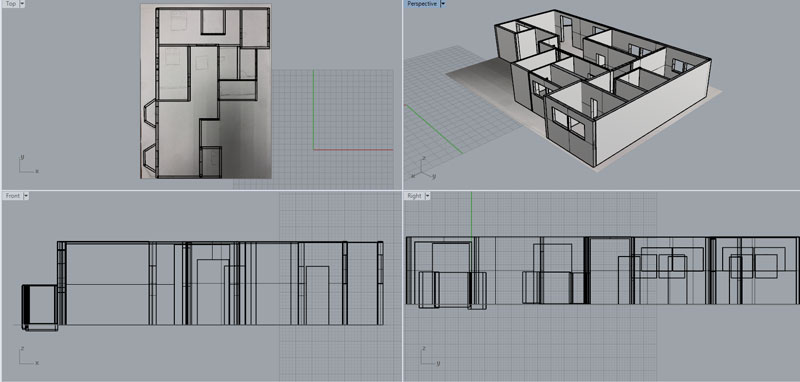
Task: Activate the Top viewport title label
Action: click(x=10, y=4)
